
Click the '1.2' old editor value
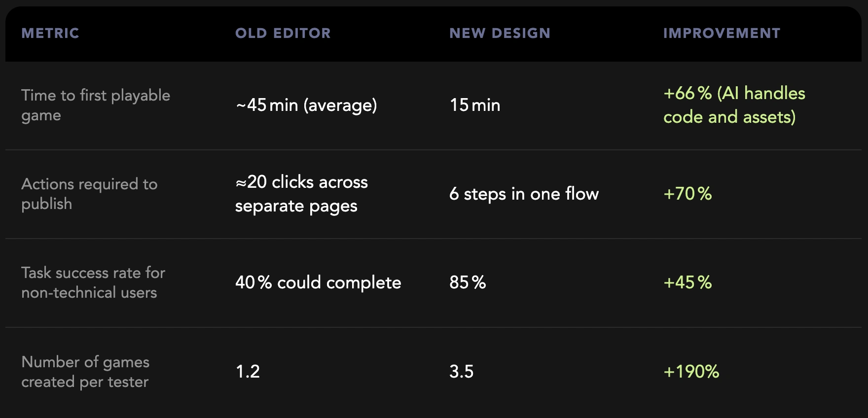click(248, 372)
